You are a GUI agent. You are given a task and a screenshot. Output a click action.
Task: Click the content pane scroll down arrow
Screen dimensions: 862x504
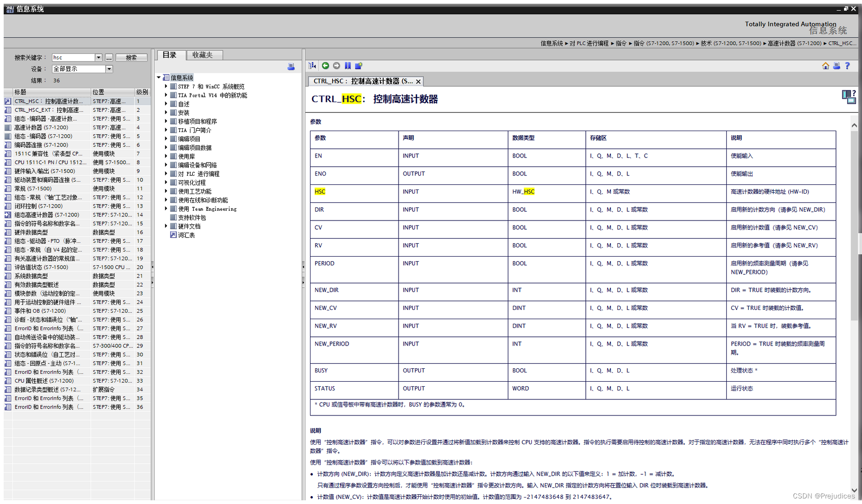coord(854,490)
